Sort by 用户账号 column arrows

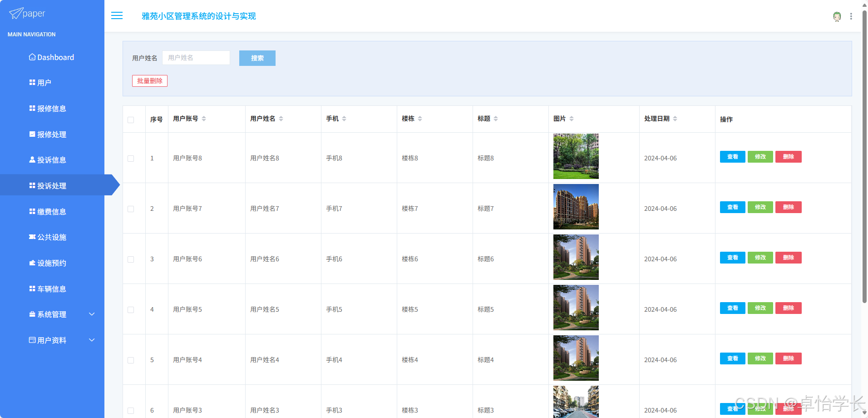(x=204, y=119)
